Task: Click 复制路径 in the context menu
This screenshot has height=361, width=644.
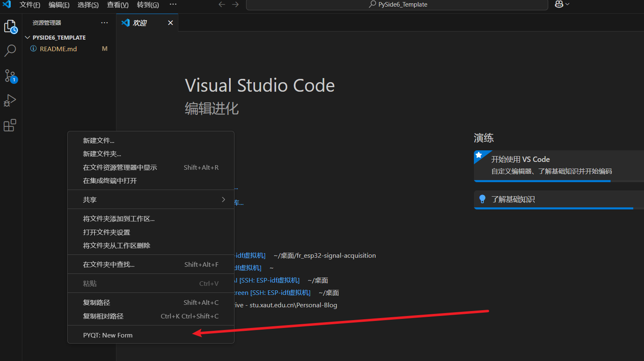Action: pos(97,302)
